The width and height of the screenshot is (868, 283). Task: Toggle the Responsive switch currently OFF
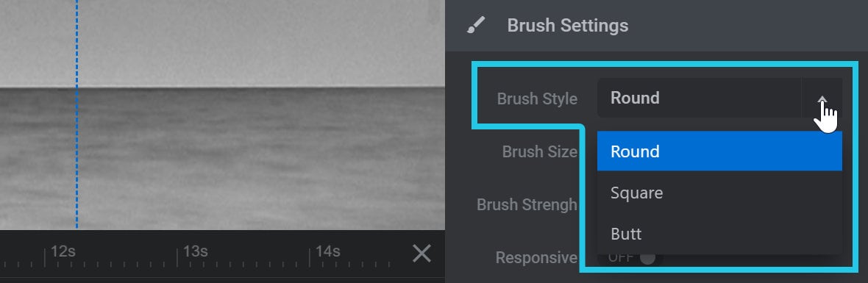[x=632, y=257]
